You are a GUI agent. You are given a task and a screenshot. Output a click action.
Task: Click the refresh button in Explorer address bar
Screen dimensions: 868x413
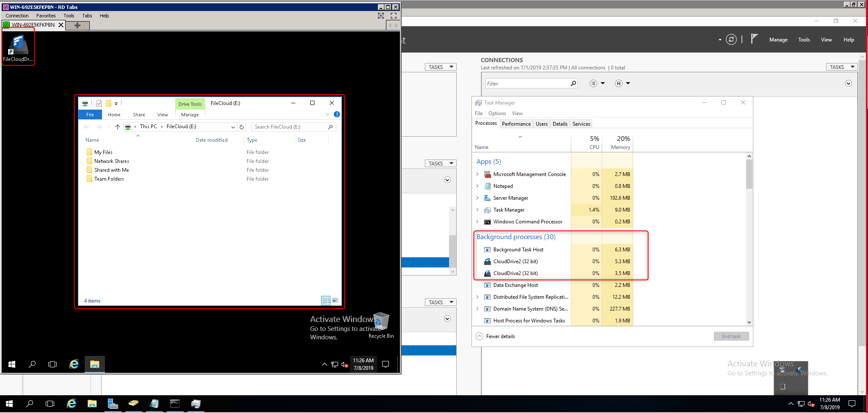242,127
